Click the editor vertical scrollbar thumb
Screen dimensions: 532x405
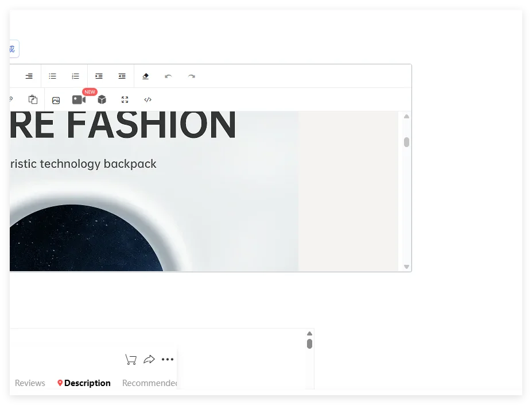coord(406,142)
